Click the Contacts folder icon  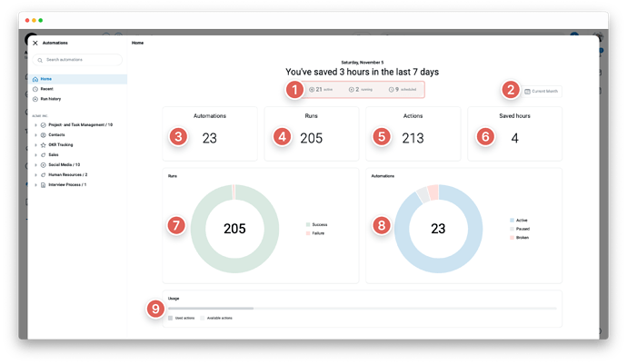44,135
